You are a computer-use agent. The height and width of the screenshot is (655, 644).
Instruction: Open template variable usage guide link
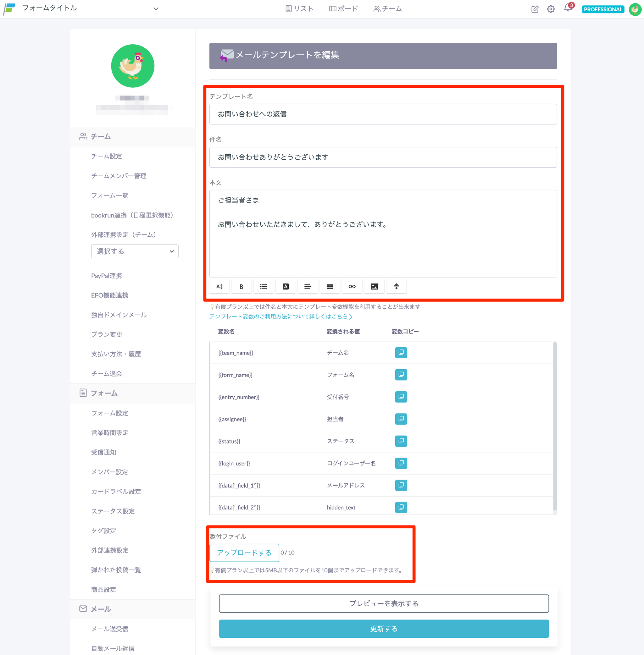click(281, 316)
